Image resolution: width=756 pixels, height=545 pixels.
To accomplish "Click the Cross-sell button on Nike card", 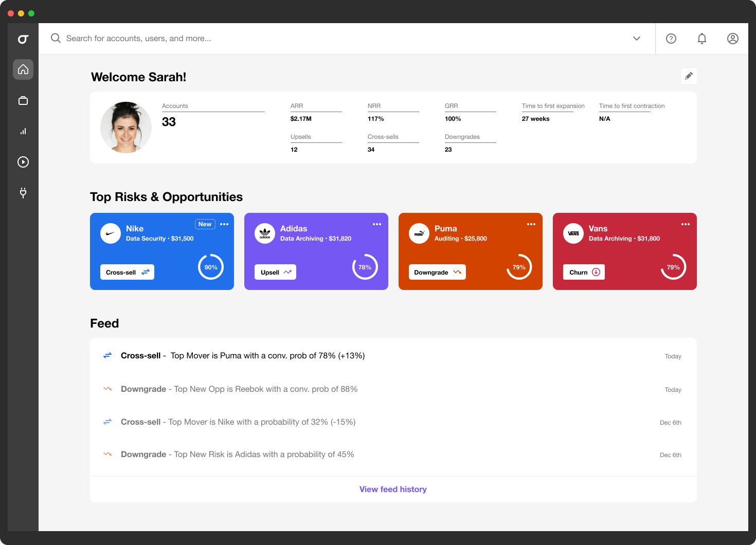I will click(x=127, y=272).
